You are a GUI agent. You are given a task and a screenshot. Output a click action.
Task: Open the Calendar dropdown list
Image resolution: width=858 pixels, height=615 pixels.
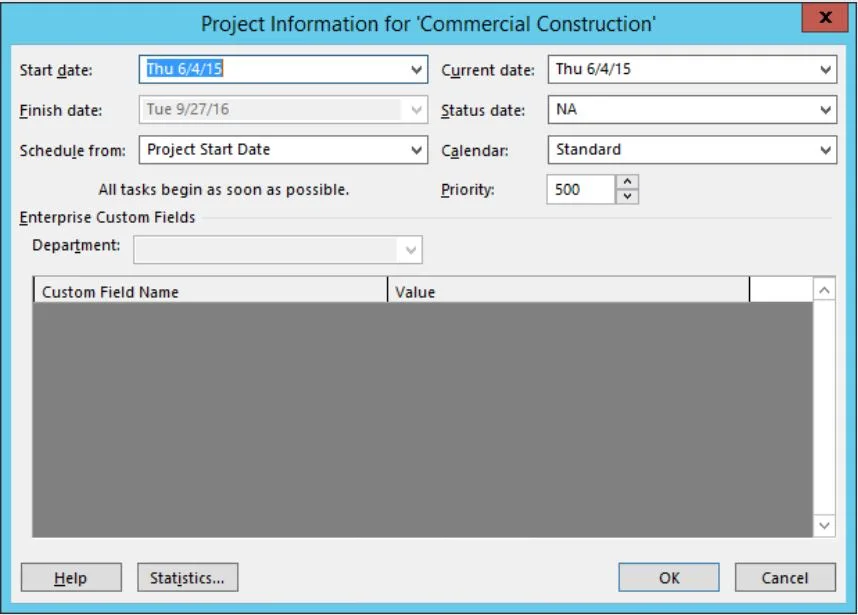[825, 150]
